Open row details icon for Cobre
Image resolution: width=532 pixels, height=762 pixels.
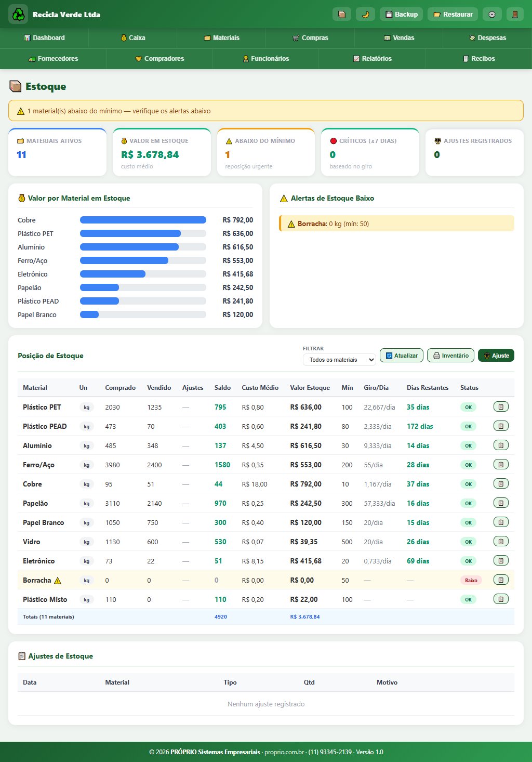coord(501,484)
